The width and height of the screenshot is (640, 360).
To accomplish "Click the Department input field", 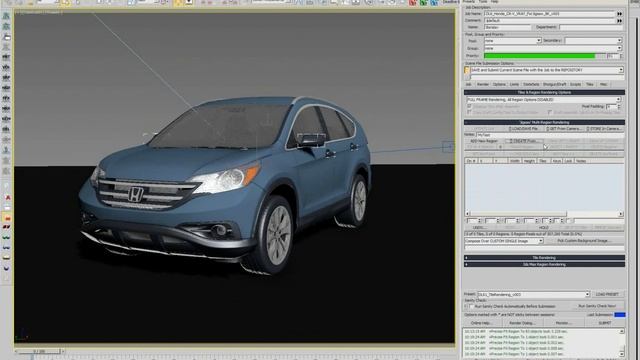I will (591, 27).
